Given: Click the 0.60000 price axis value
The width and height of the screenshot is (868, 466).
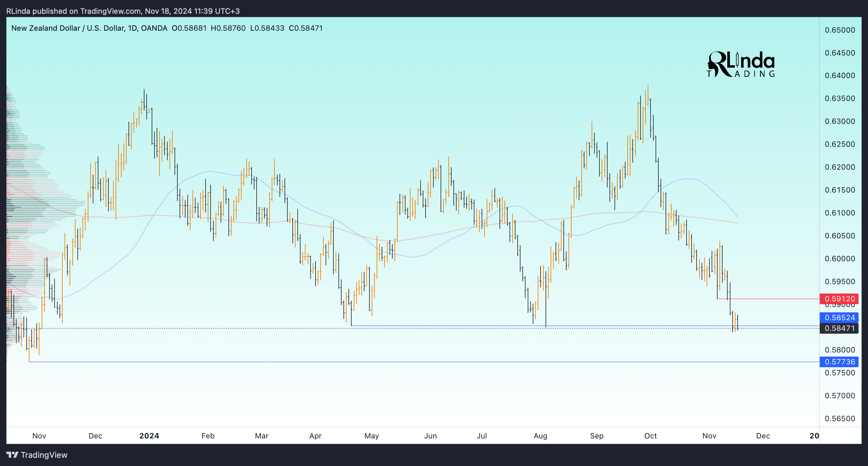Looking at the screenshot, I should click(840, 259).
